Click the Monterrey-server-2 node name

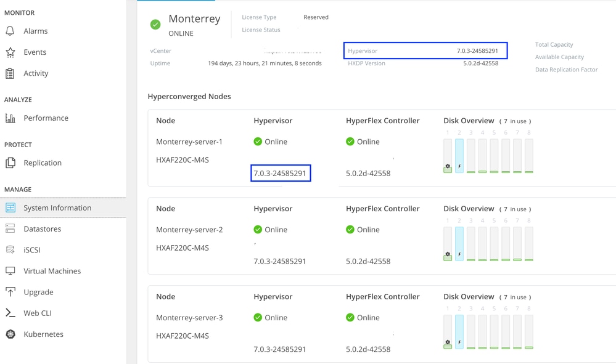tap(189, 230)
